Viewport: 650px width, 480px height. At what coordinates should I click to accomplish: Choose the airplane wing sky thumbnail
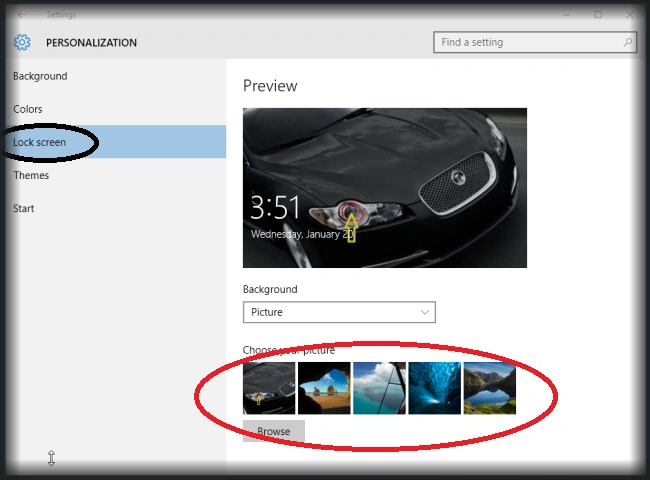pyautogui.click(x=379, y=388)
